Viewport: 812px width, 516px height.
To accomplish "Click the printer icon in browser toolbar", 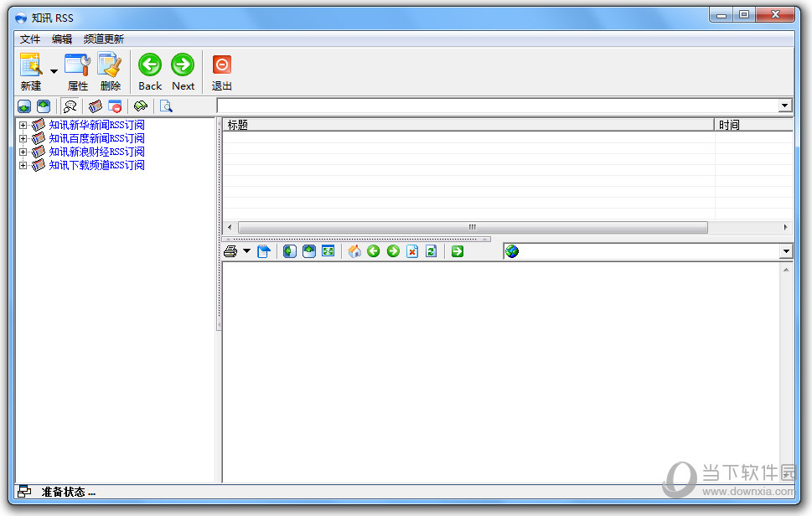I will click(x=230, y=251).
